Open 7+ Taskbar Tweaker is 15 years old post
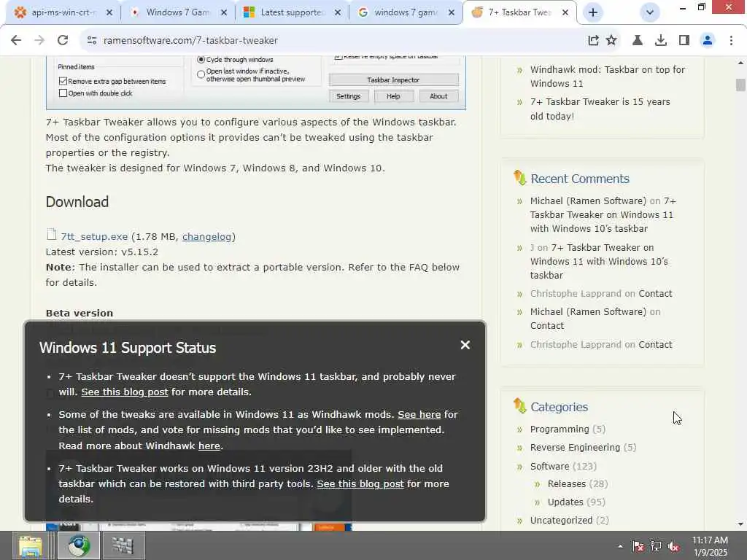The image size is (747, 560). pos(600,109)
